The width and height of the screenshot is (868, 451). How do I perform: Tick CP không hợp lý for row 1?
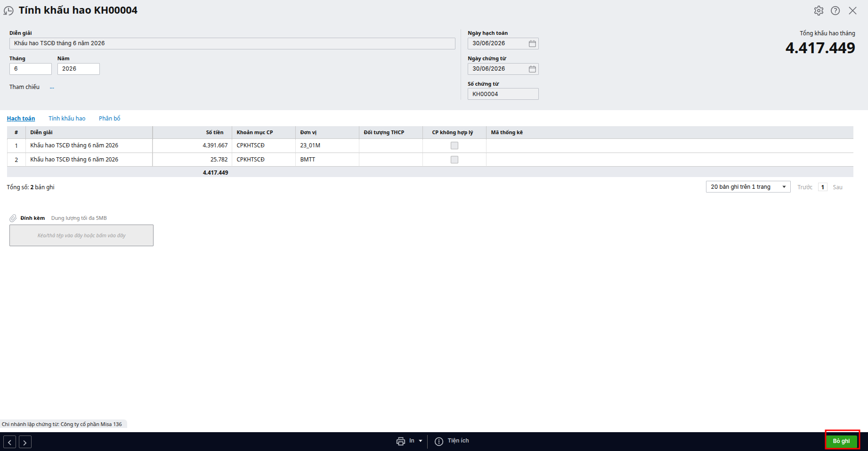pos(454,145)
